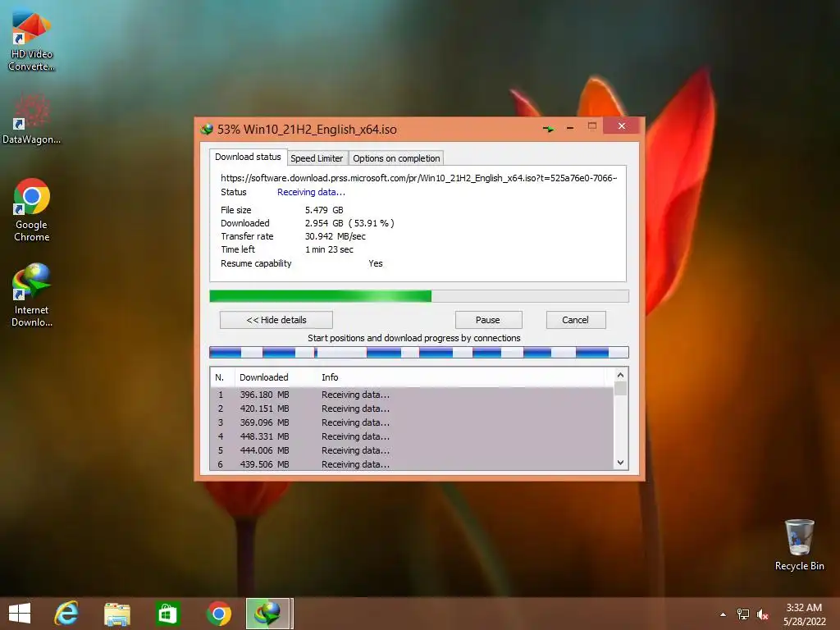Open Options on completion tab
The height and width of the screenshot is (630, 840).
pos(396,158)
